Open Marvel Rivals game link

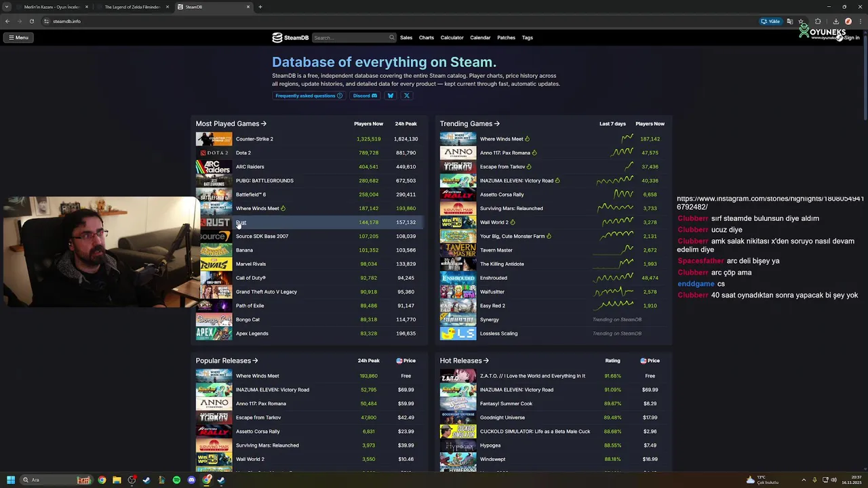click(x=251, y=264)
